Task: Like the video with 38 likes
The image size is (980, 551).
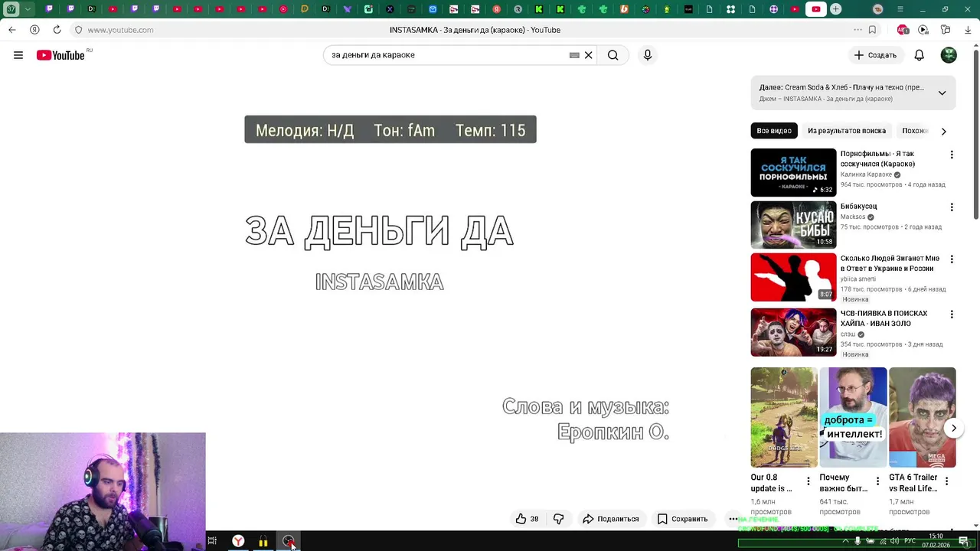Action: pyautogui.click(x=527, y=519)
